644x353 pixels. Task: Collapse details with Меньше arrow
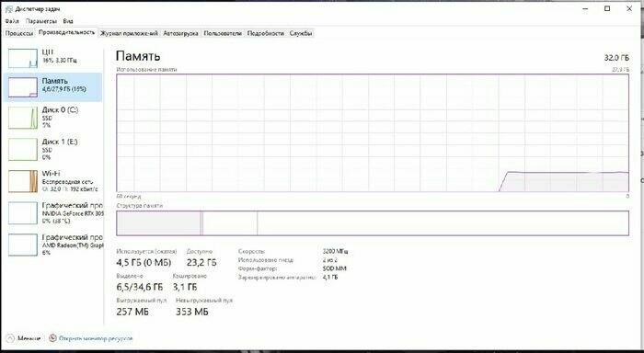click(10, 338)
